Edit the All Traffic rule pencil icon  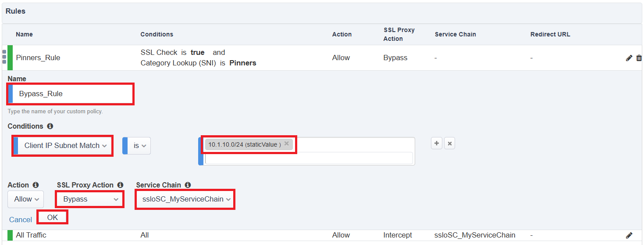click(x=629, y=235)
